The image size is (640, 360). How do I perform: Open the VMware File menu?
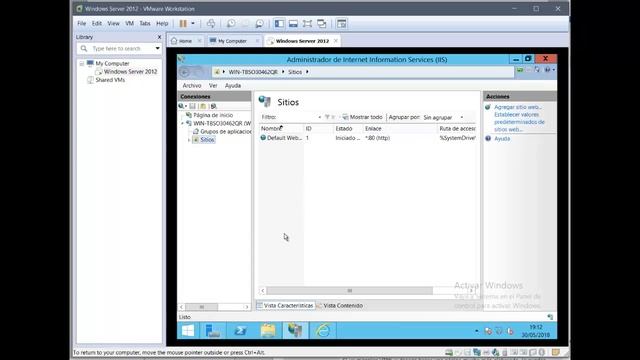(82, 24)
